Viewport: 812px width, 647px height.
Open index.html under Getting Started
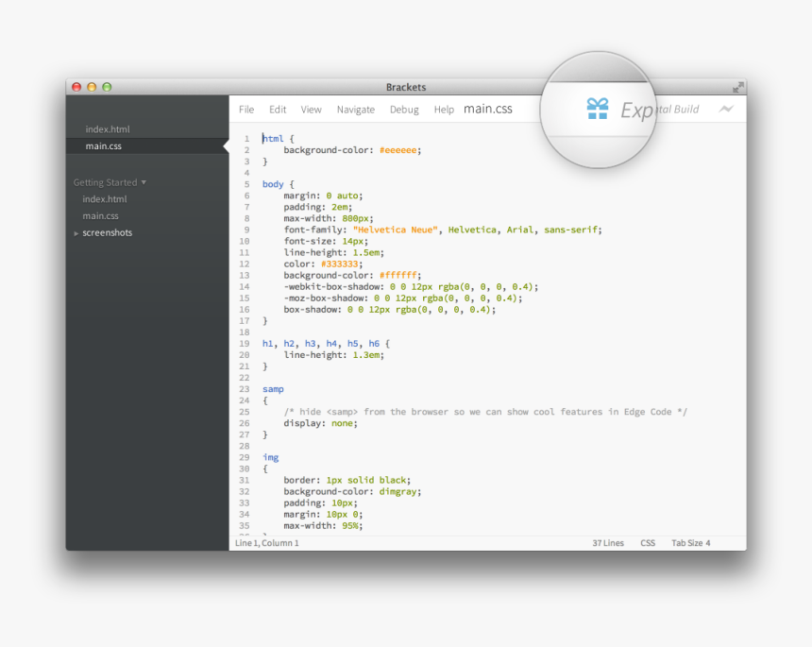(x=105, y=199)
